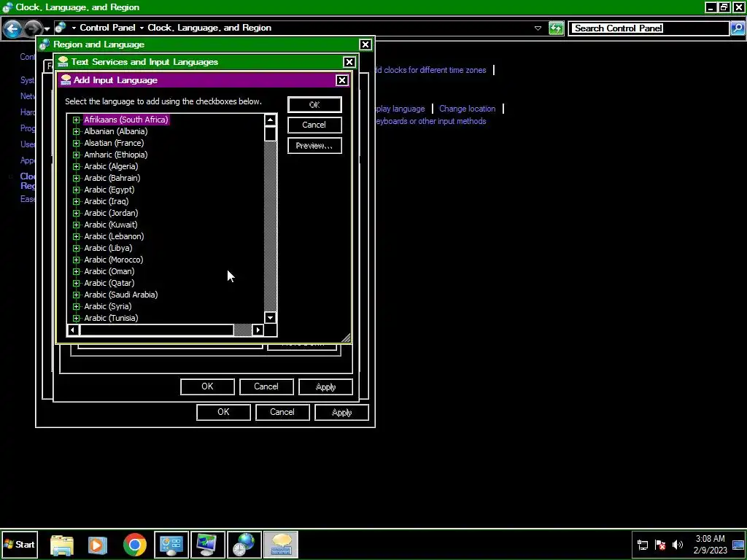Click OK in Text Services dialog
The image size is (747, 560).
[x=207, y=386]
